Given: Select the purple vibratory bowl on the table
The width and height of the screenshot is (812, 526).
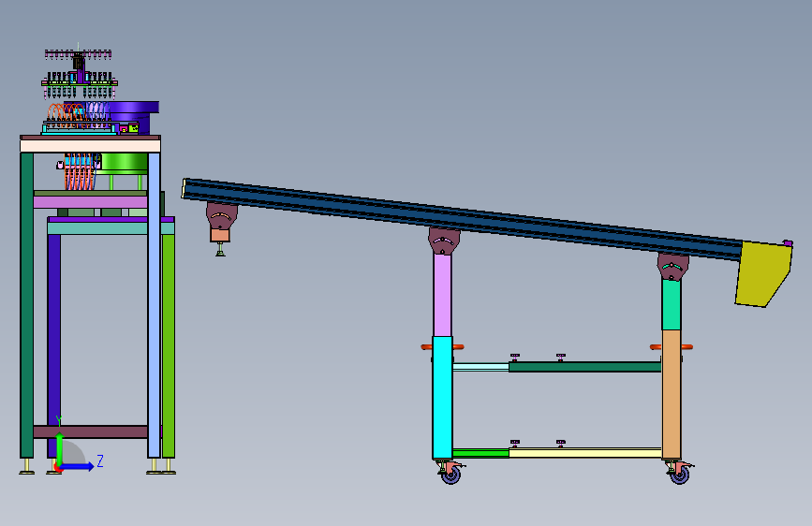Looking at the screenshot, I should pos(132,116).
